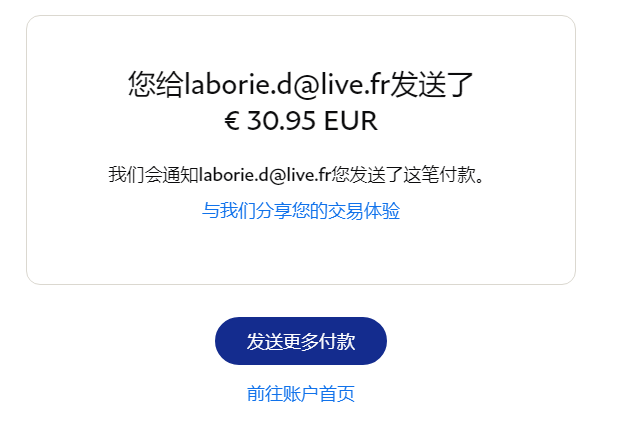This screenshot has width=640, height=443.
Task: Open the 前往账户首页 link
Action: (301, 394)
